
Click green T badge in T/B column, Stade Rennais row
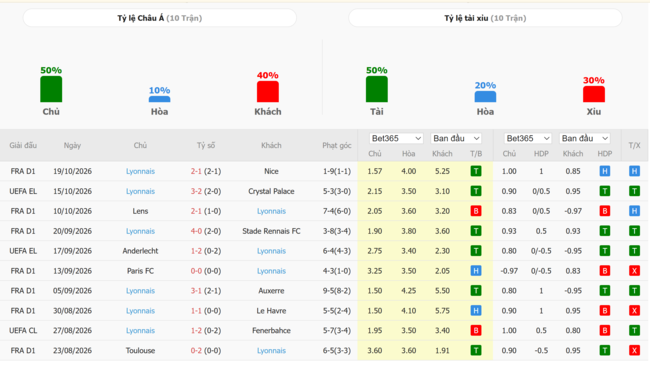click(476, 231)
